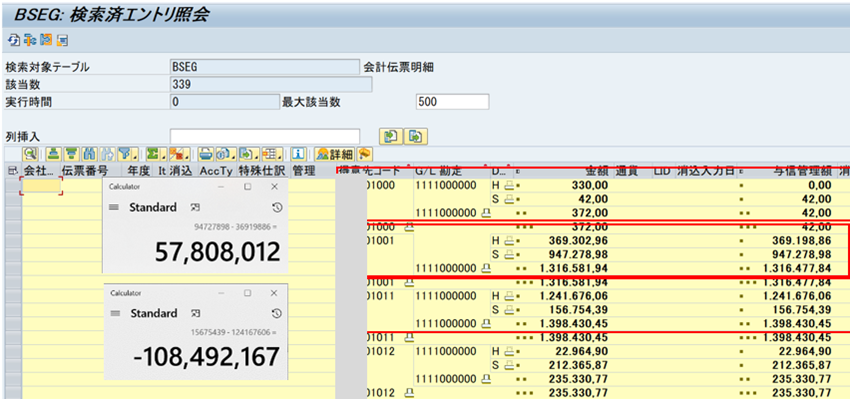Click the blue information icon

pyautogui.click(x=299, y=154)
